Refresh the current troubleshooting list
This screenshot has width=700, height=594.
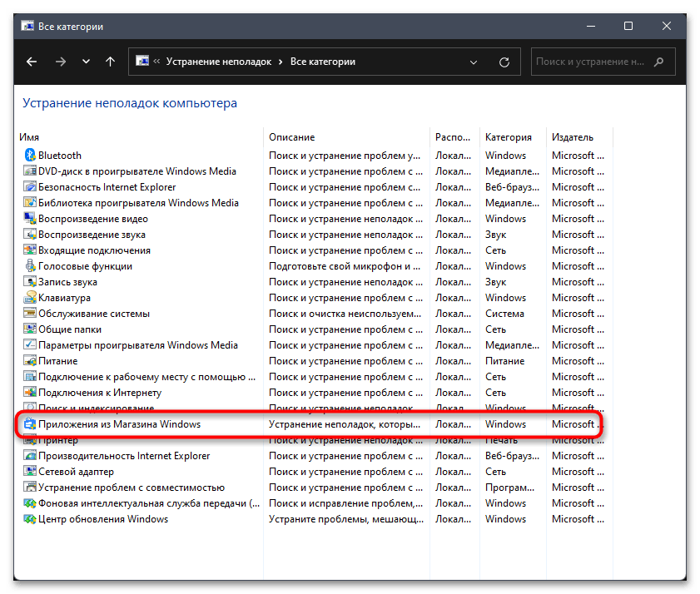pos(504,62)
